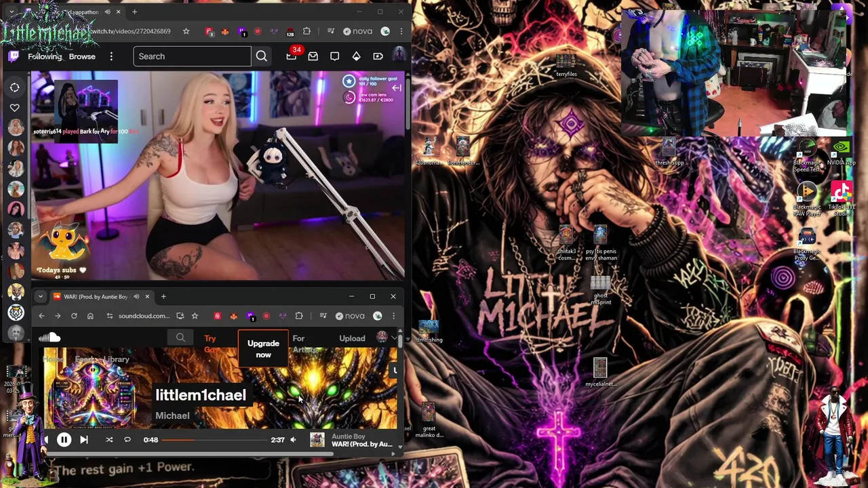Screen dimensions: 868x488
Task: Click the Upgrade now button
Action: [263, 348]
